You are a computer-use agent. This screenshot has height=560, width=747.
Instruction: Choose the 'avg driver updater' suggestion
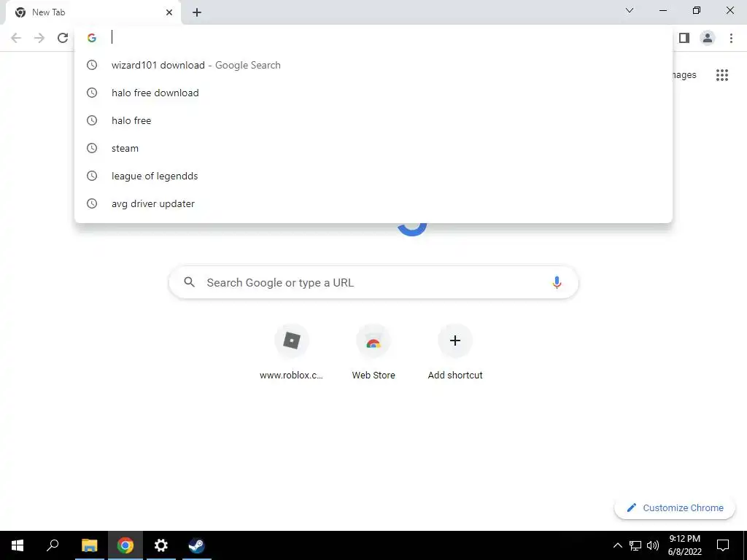coord(373,203)
